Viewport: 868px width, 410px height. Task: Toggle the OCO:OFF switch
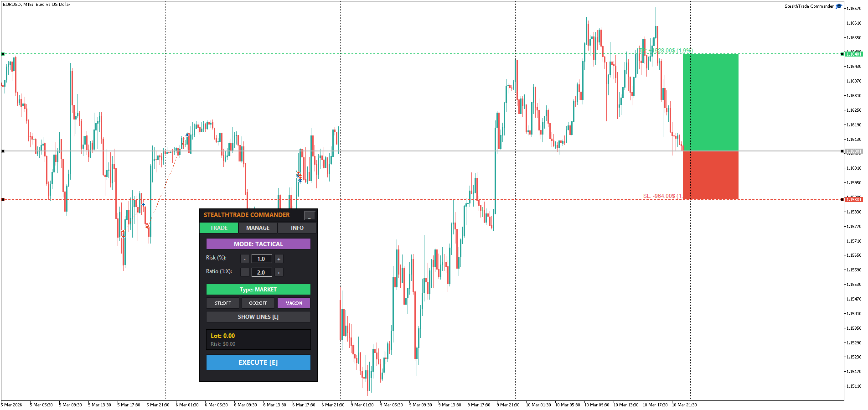pyautogui.click(x=258, y=303)
